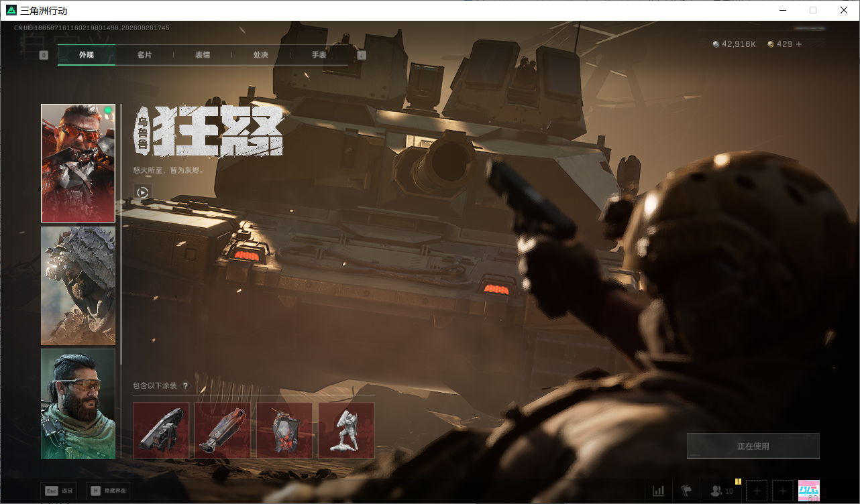860x504 pixels.
Task: Open the 包含以下涂装 help question mark
Action: [185, 386]
